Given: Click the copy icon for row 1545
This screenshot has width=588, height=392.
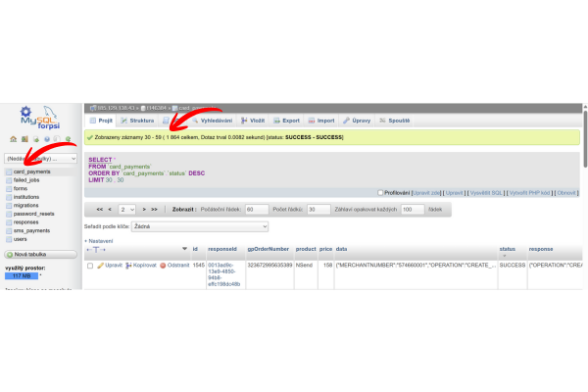Looking at the screenshot, I should [x=128, y=265].
